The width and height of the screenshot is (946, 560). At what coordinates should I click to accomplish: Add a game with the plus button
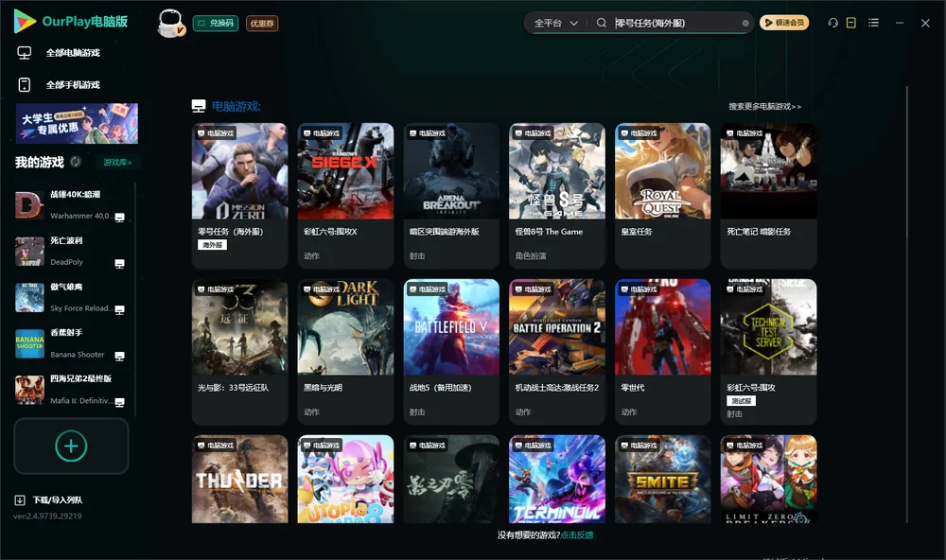click(71, 446)
